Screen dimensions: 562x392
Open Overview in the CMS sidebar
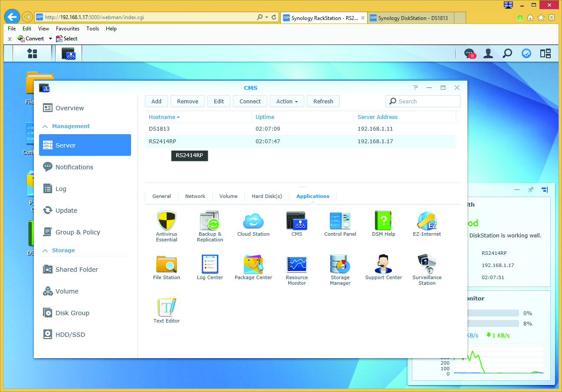[85, 108]
